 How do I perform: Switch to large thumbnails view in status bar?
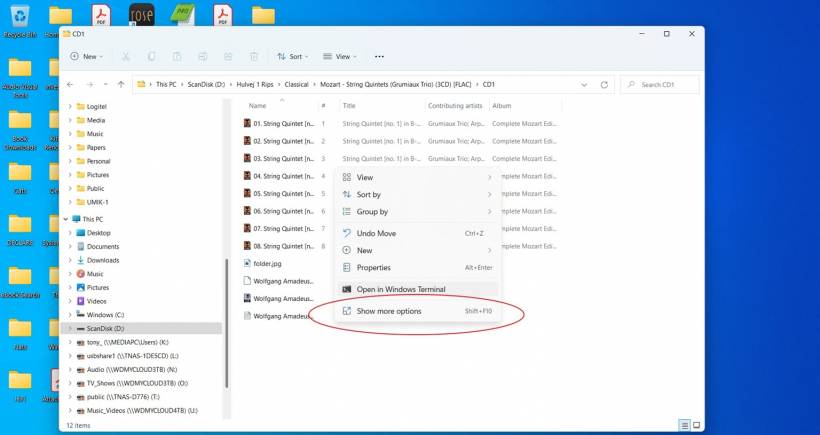pos(696,425)
